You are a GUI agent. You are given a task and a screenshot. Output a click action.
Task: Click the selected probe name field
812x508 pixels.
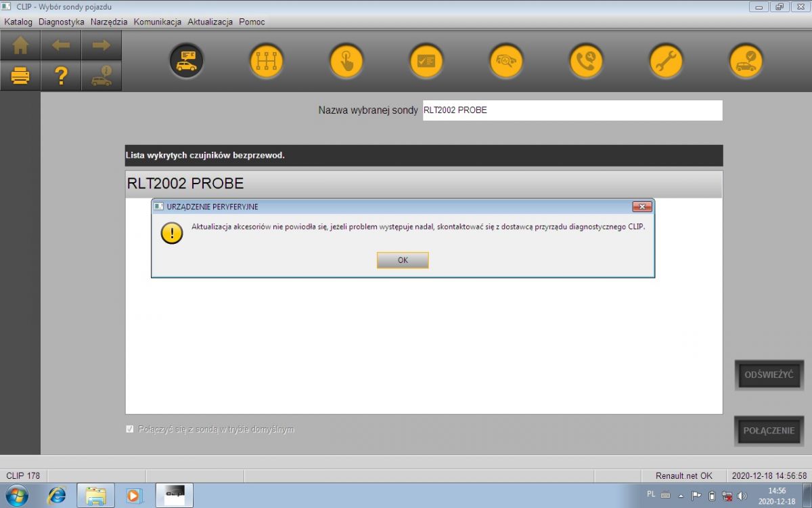[572, 110]
